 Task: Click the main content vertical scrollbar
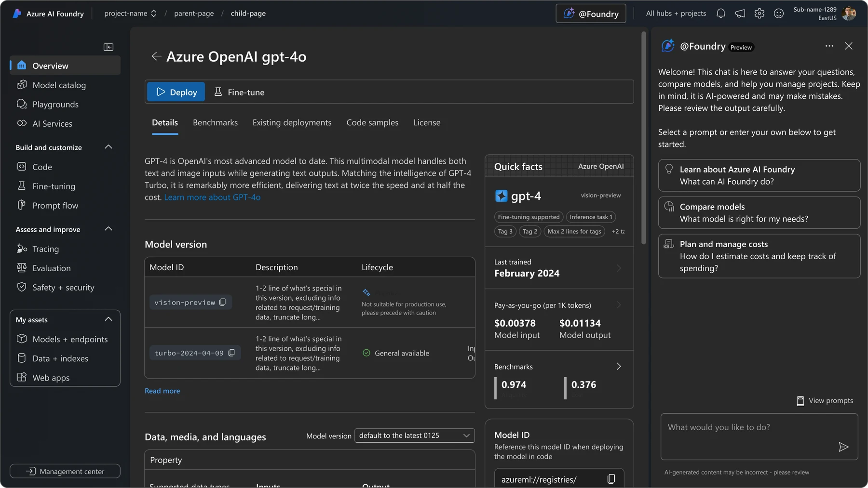tap(644, 138)
